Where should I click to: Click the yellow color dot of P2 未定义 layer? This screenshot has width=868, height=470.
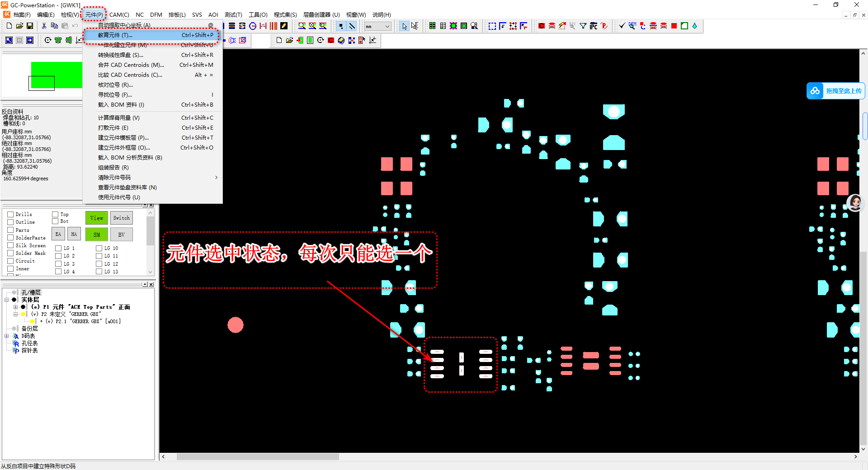point(23,314)
